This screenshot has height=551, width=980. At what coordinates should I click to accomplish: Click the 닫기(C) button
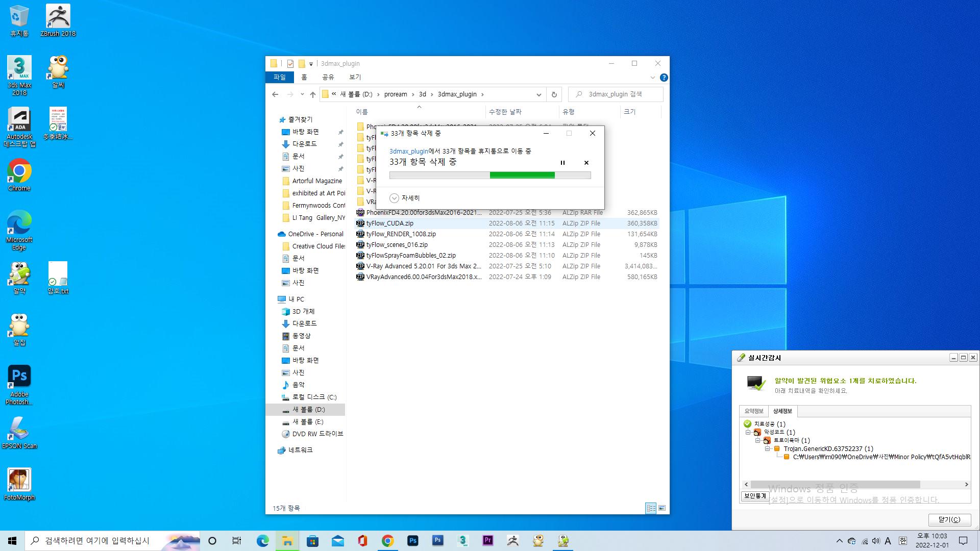(x=949, y=519)
